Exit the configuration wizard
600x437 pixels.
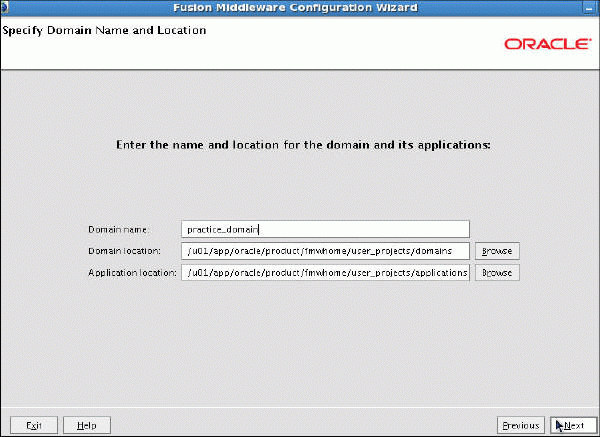pos(34,425)
